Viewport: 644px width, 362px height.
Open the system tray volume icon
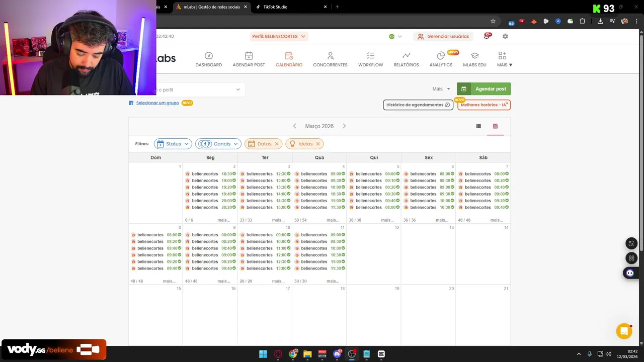608,354
